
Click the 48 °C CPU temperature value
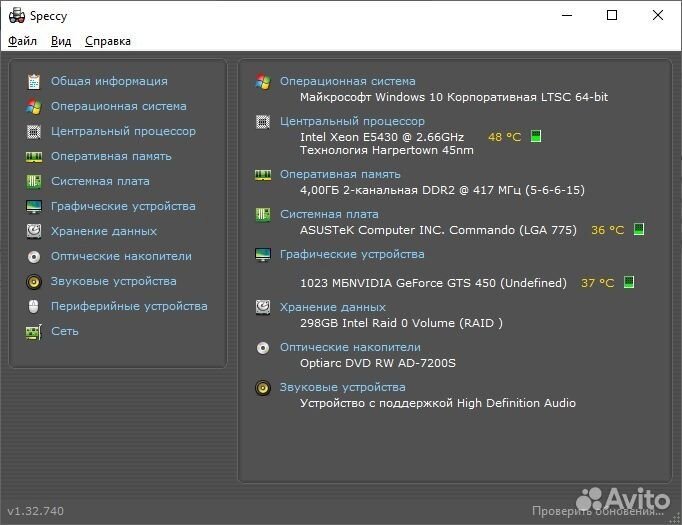[x=505, y=137]
